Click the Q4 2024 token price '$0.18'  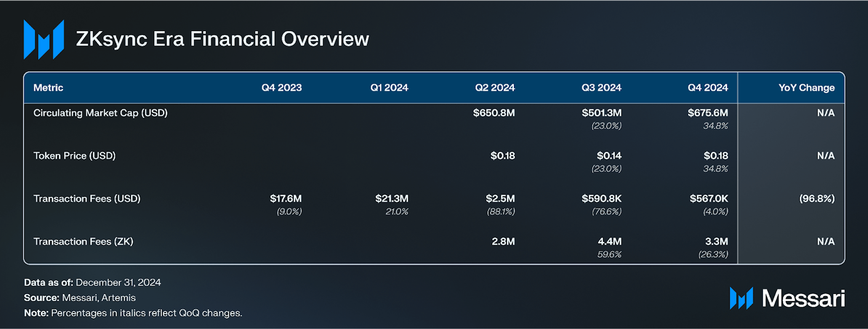coord(716,156)
